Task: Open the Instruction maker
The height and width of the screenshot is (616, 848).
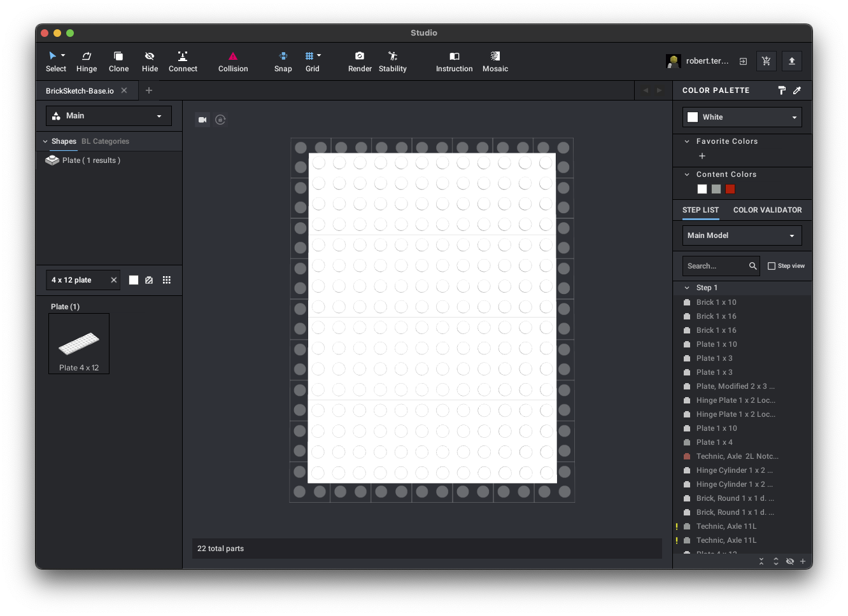Action: click(x=454, y=62)
